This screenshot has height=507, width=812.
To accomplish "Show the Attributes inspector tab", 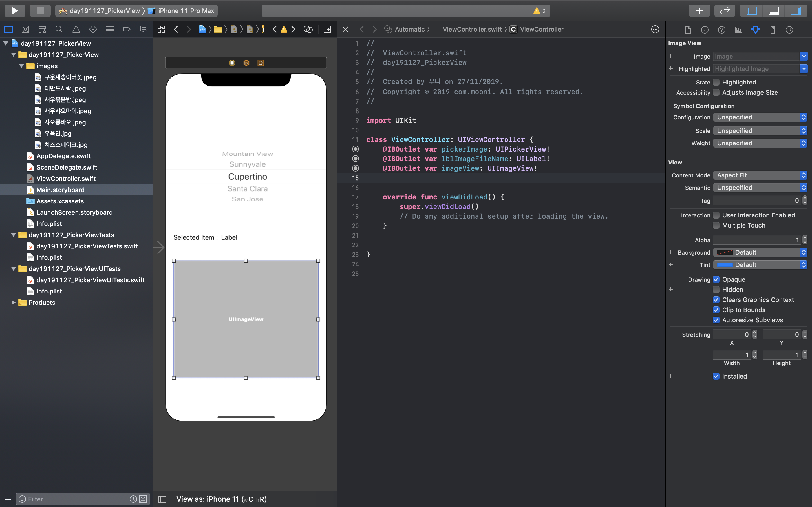I will [x=755, y=30].
